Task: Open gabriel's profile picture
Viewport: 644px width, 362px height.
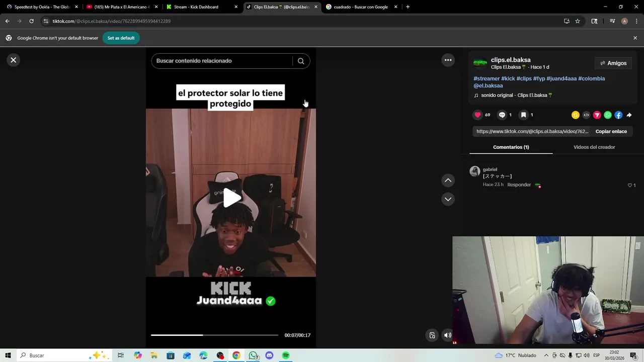Action: [x=474, y=171]
